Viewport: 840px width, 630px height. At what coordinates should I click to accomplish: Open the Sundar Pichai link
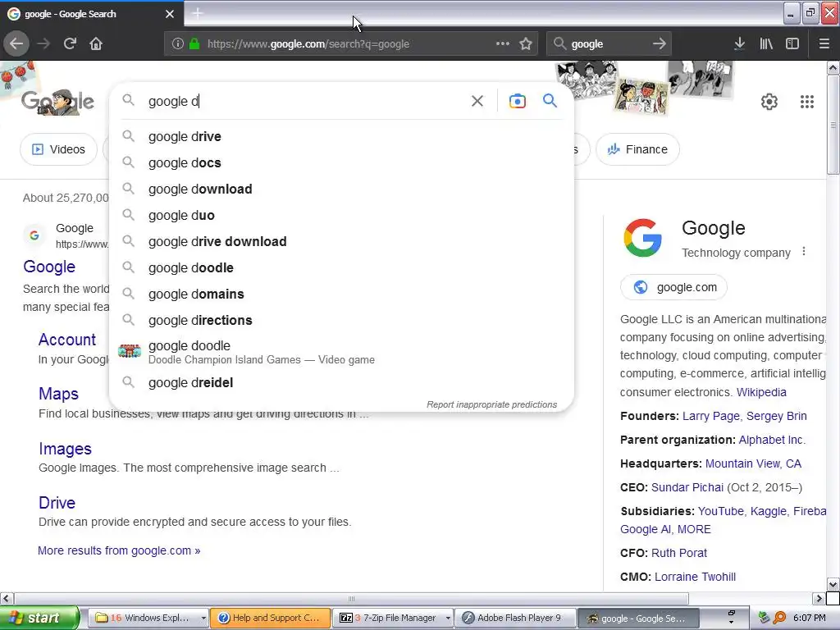coord(687,487)
